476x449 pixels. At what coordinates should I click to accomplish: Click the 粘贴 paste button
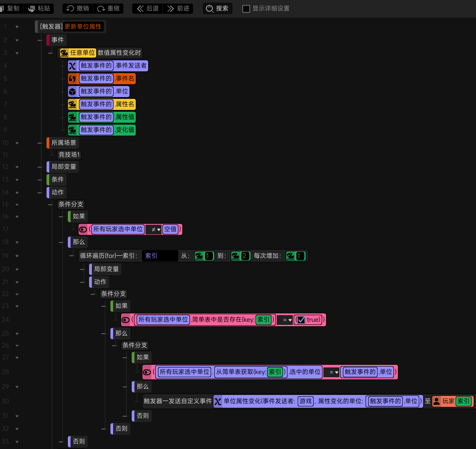(39, 8)
